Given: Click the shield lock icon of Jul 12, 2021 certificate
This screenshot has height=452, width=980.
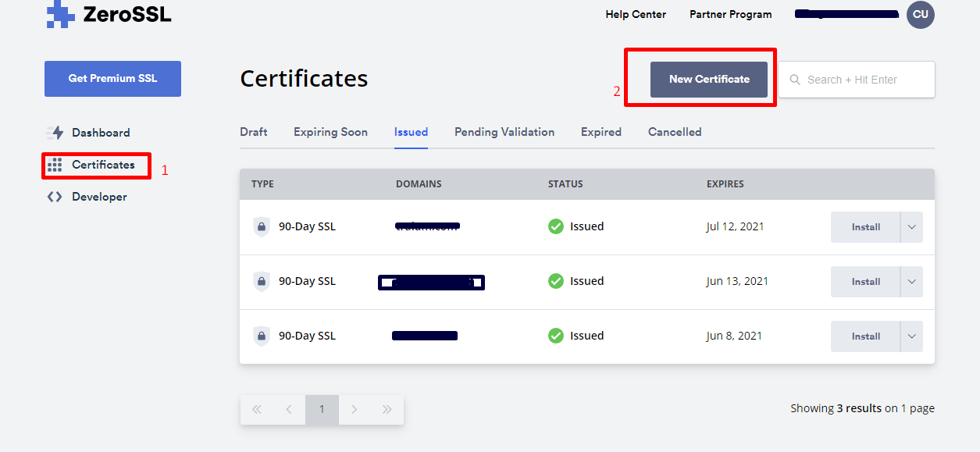Looking at the screenshot, I should click(x=262, y=227).
